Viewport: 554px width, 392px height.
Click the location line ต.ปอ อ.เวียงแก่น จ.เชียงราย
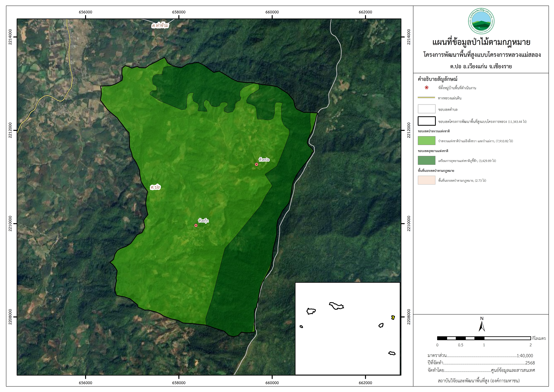coord(481,66)
